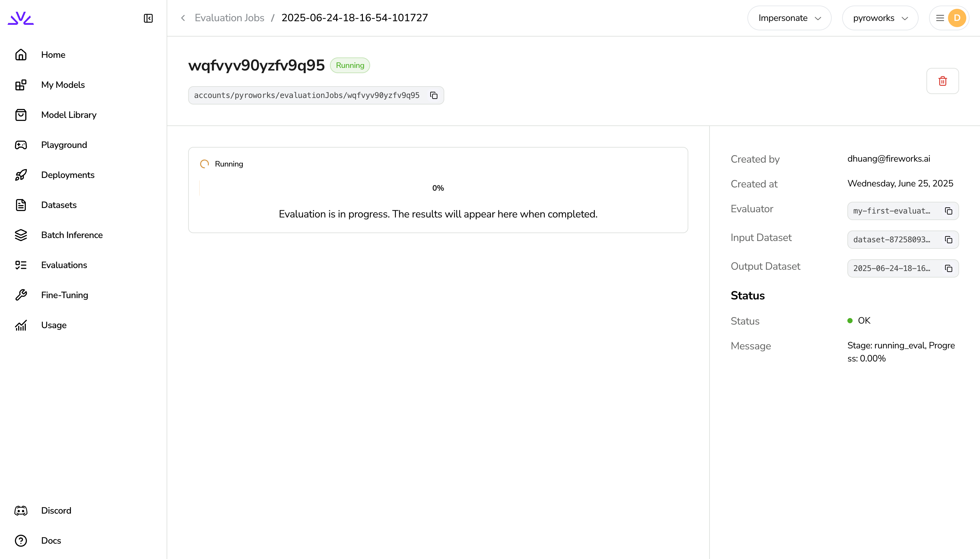
Task: Click the green Running status badge
Action: click(x=350, y=65)
